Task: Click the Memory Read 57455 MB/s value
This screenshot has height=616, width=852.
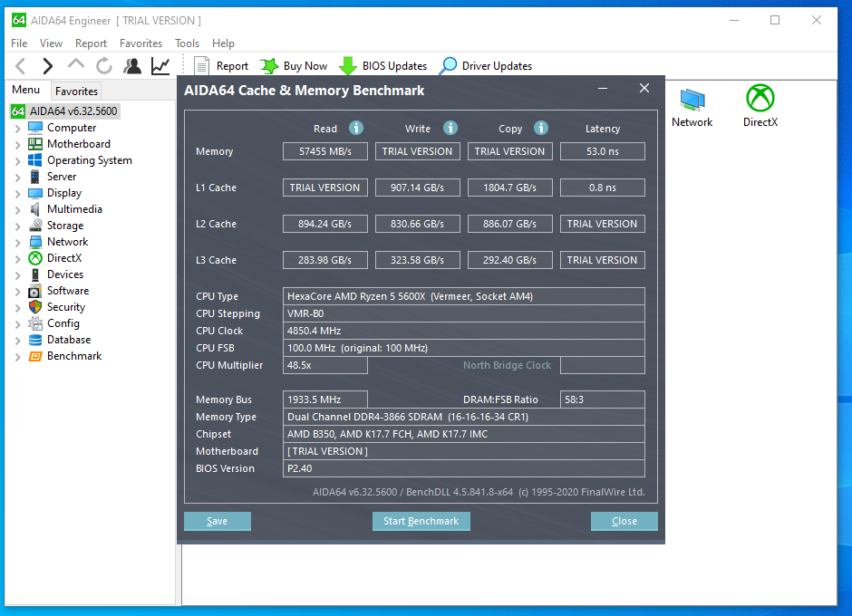Action: point(324,151)
